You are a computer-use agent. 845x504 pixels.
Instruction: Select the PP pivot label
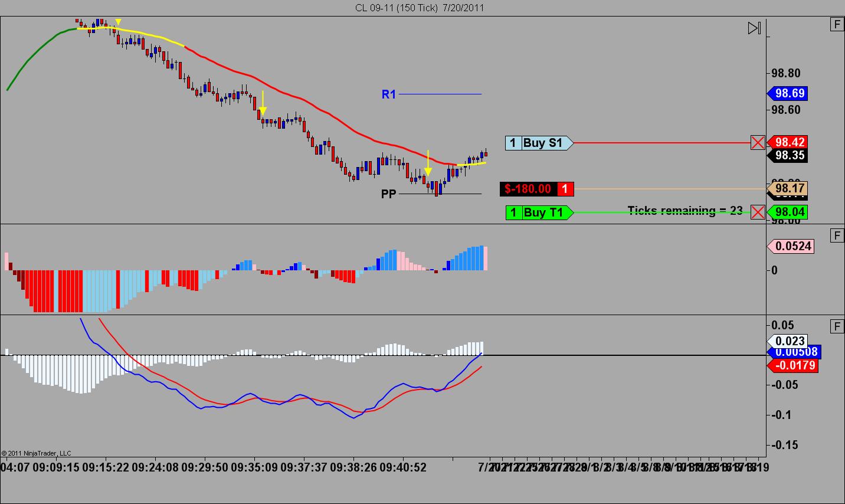389,194
